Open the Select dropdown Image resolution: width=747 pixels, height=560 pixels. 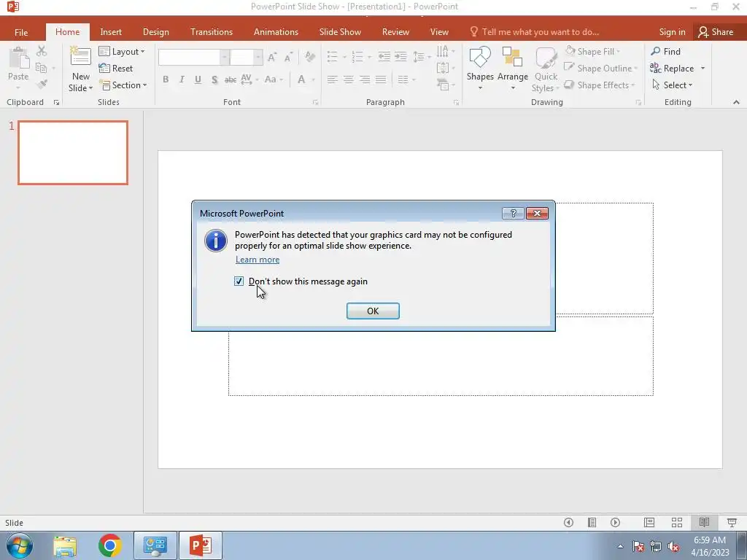click(x=671, y=85)
